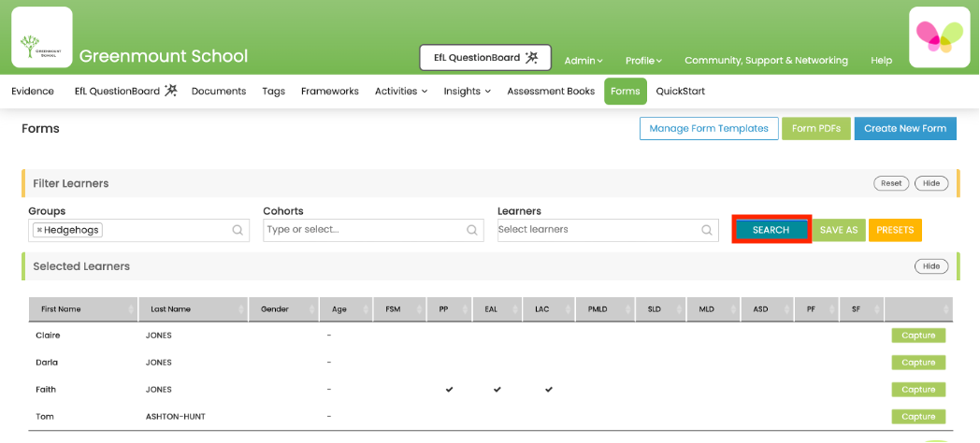Screen dimensions: 980x443
Task: Switch to the Tags tab
Action: [x=274, y=92]
